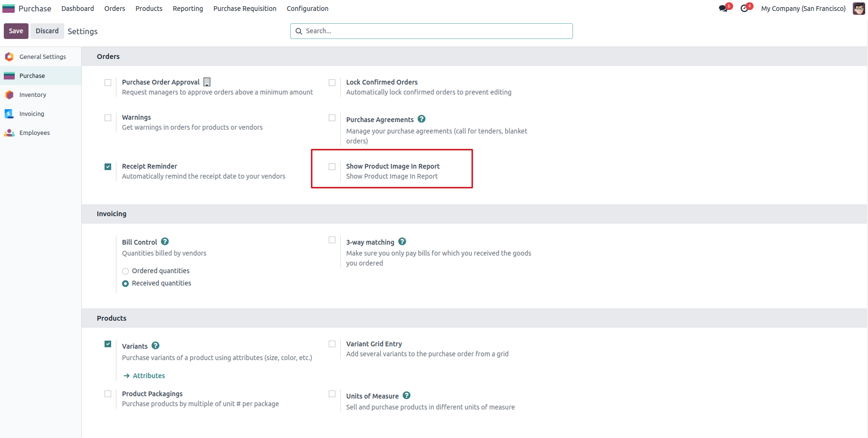The width and height of the screenshot is (868, 438).
Task: Switch to Inventory settings tab
Action: [x=33, y=95]
